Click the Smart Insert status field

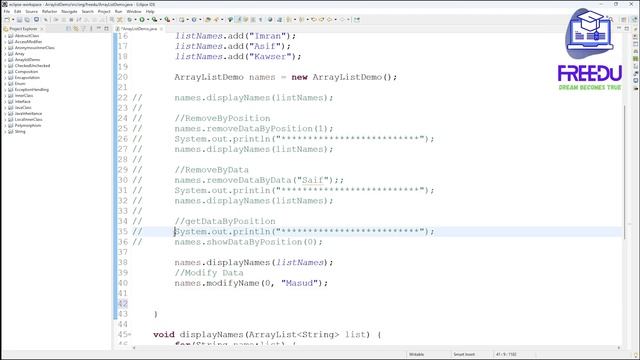click(x=464, y=354)
